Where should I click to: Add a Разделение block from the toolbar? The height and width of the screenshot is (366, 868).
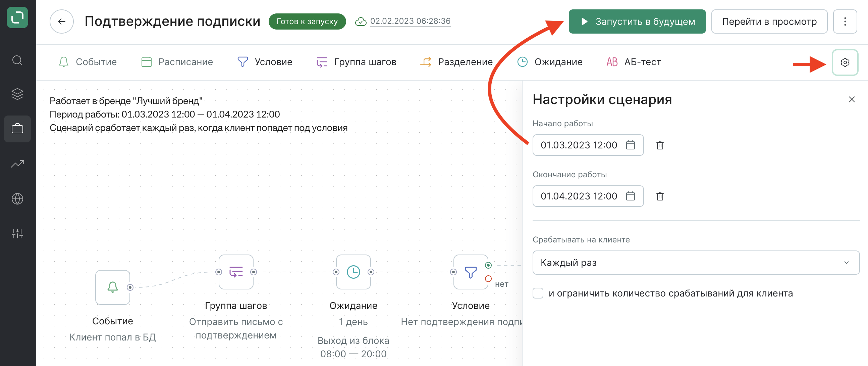[456, 62]
